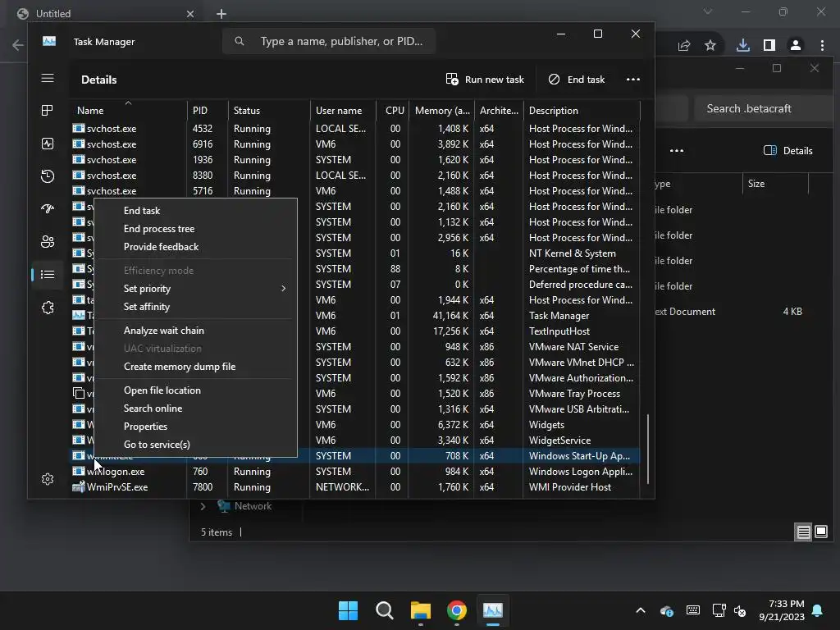This screenshot has height=630, width=840.
Task: Open the Performance page in Task Manager sidebar
Action: 48,144
